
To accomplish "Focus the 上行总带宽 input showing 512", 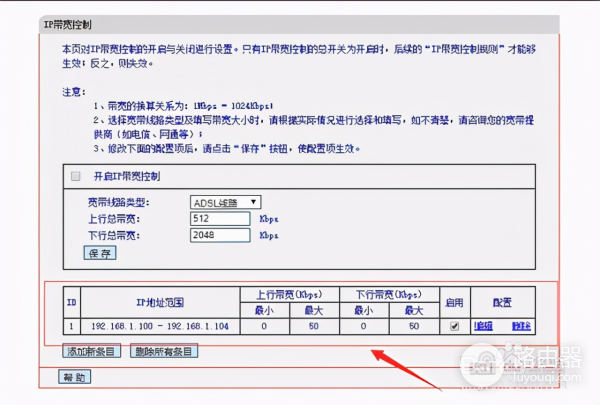I will click(220, 219).
